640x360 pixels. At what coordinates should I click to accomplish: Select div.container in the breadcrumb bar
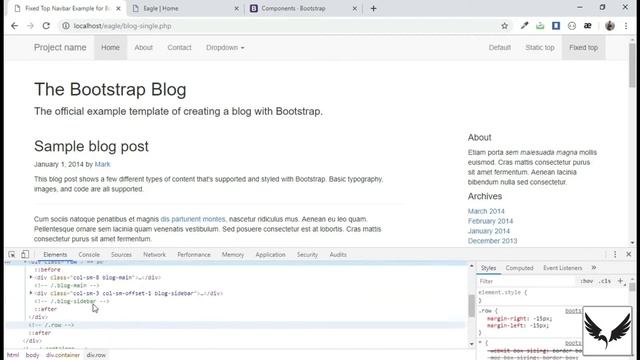point(63,355)
